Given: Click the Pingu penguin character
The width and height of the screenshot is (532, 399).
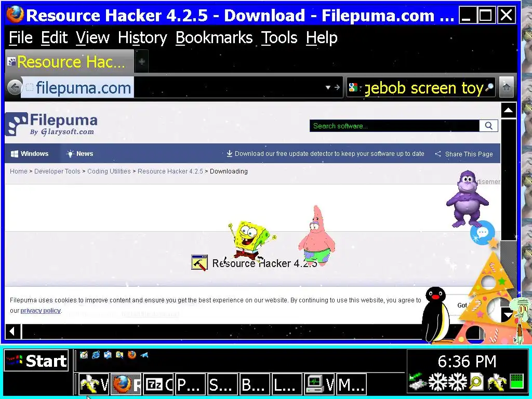Looking at the screenshot, I should point(436,314).
